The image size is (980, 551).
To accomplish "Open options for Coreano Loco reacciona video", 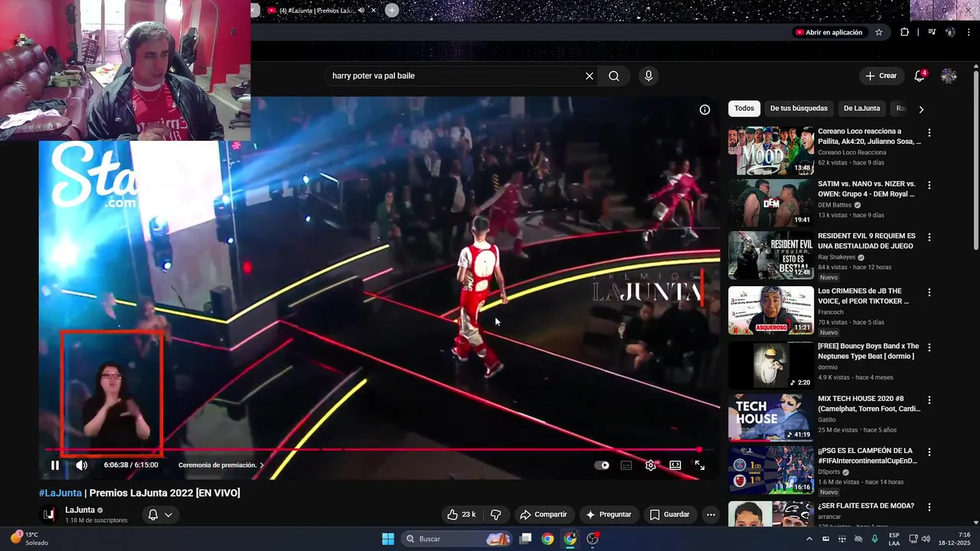I will pyautogui.click(x=929, y=133).
